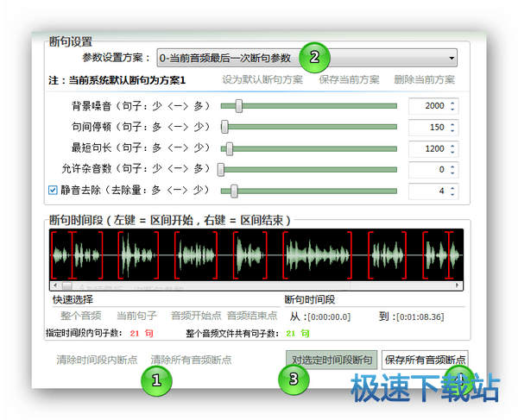Viewport: 518px width, 420px height.
Task: Click the waveform scrollbar left arrow
Action: click(55, 285)
